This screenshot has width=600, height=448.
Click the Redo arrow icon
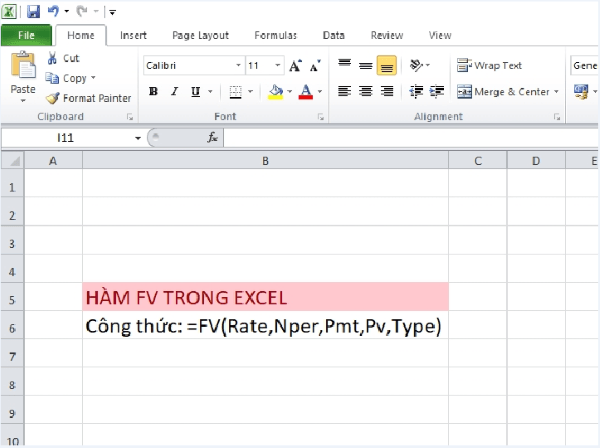click(x=81, y=11)
